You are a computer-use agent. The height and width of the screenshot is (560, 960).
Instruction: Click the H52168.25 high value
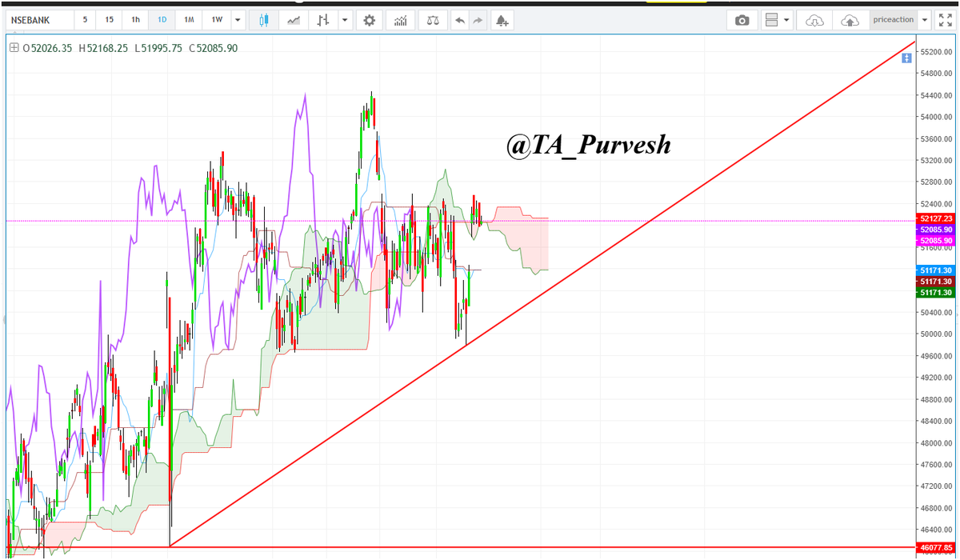tap(104, 48)
